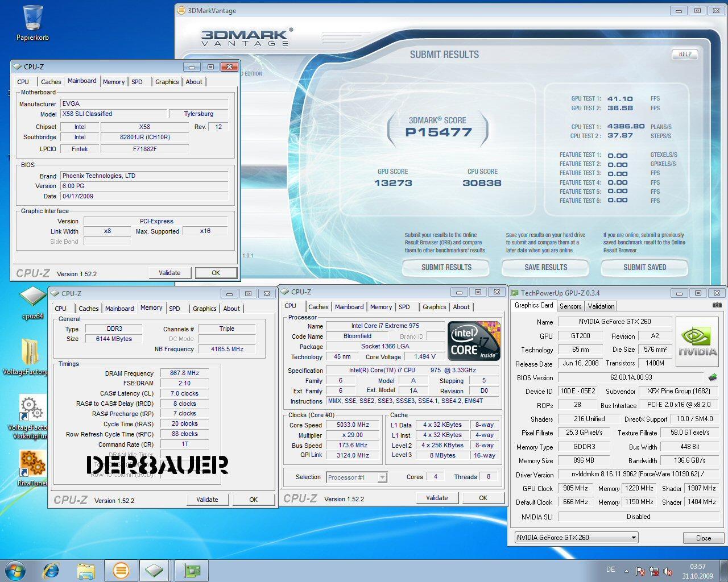Select Mainboard tab in Memory CPU-Z window
Screen dimensions: 728x582
(x=119, y=309)
